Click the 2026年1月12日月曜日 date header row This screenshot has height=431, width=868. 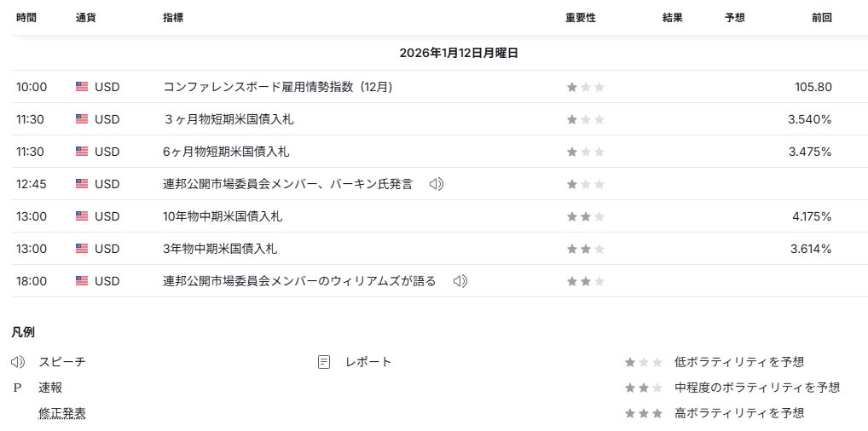click(x=459, y=53)
